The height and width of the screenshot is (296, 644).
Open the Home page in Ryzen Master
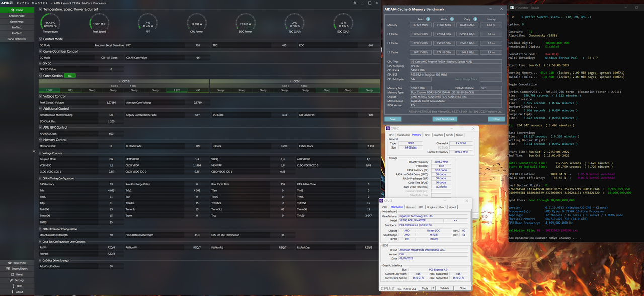tap(17, 10)
